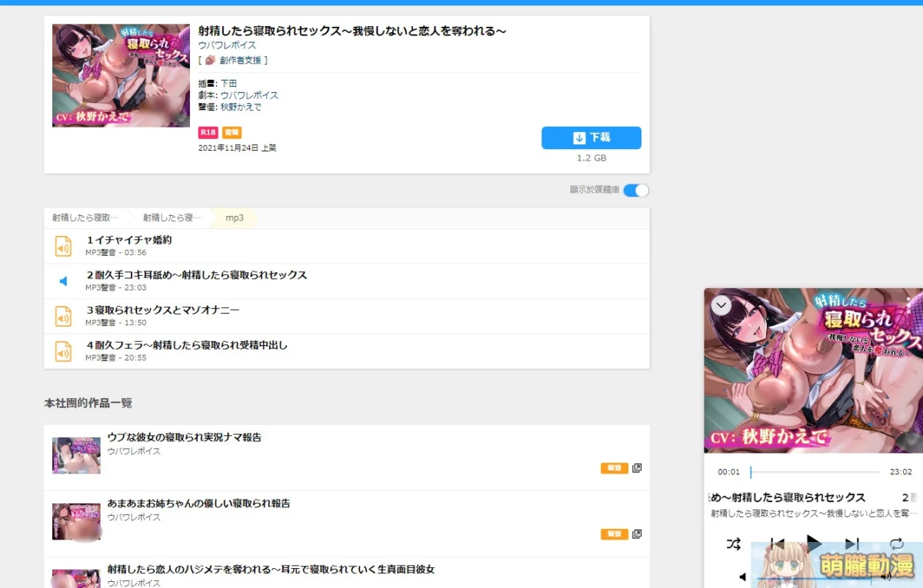This screenshot has height=588, width=923.
Task: Play track 3 via its speaker icon
Action: click(x=63, y=316)
